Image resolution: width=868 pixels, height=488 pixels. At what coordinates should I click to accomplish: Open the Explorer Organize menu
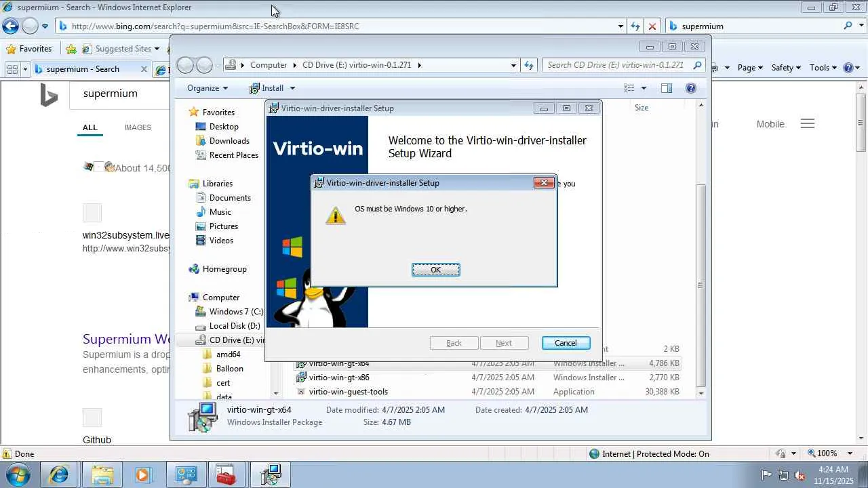[208, 88]
